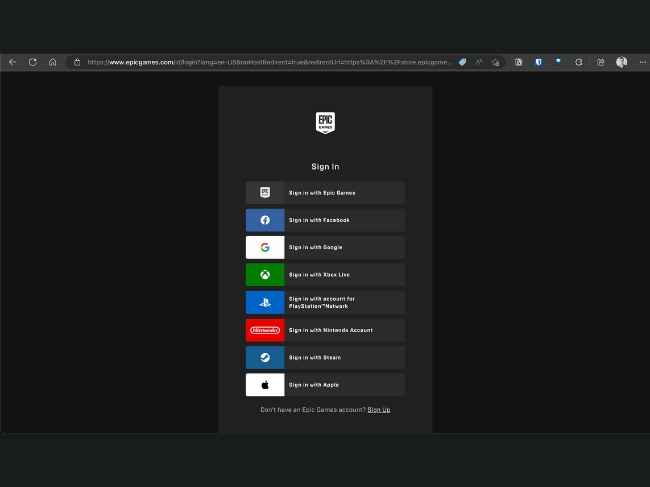Choose Sign in with Steam
Image resolution: width=650 pixels, height=487 pixels.
pyautogui.click(x=325, y=358)
